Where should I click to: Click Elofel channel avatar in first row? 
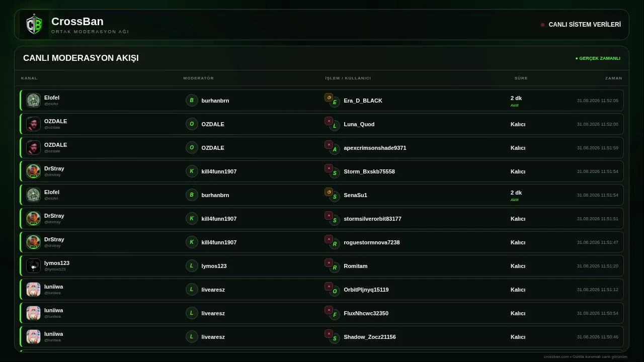(33, 100)
